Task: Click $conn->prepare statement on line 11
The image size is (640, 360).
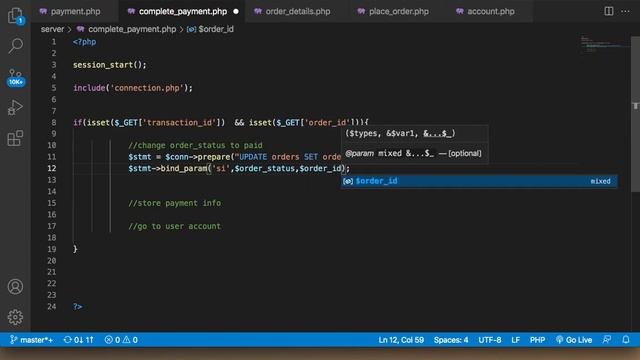Action: pyautogui.click(x=235, y=157)
